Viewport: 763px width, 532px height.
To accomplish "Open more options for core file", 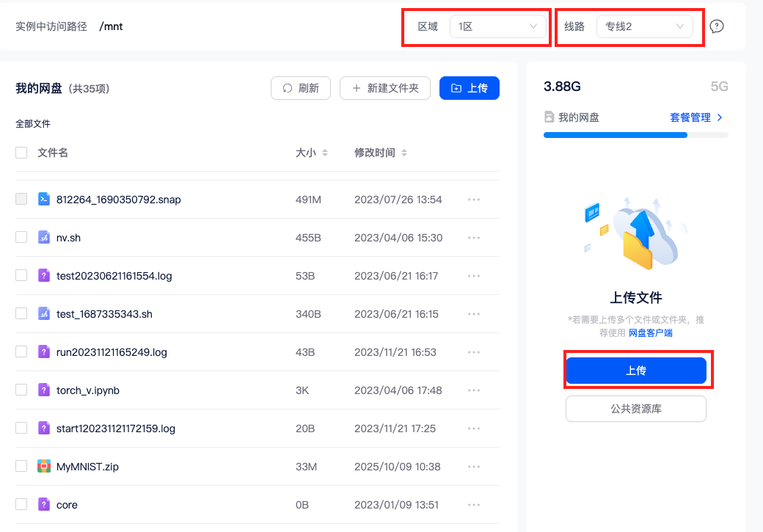I will tap(474, 505).
